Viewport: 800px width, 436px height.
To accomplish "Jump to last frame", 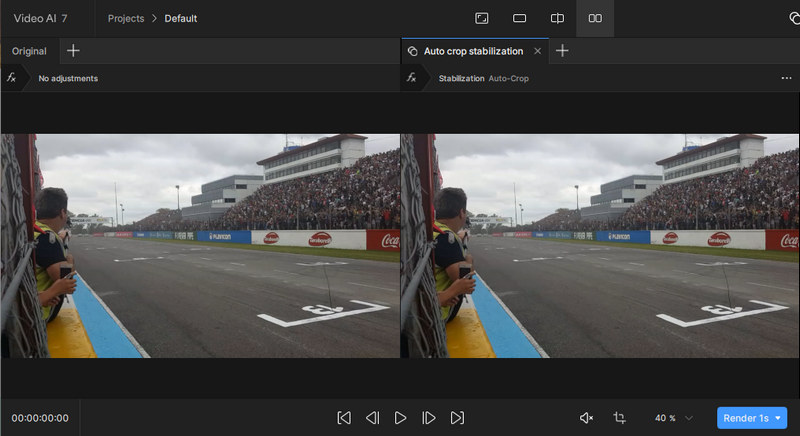I will click(x=457, y=418).
